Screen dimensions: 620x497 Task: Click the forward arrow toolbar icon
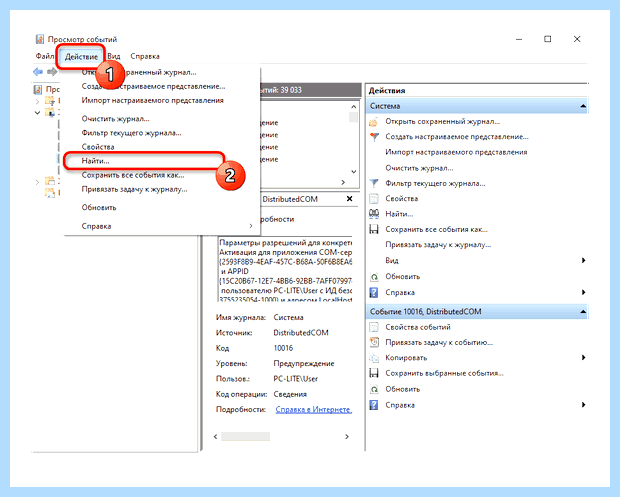[52, 72]
